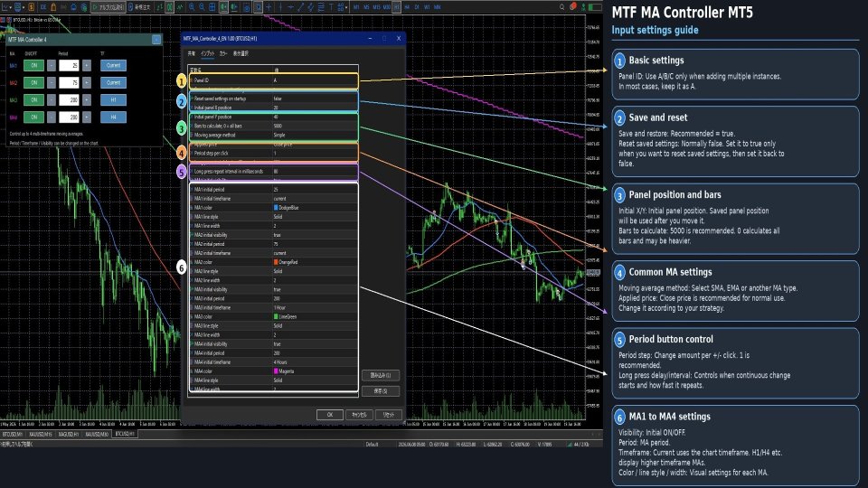Toggle chart grid icon in toolbar
This screenshot has height=488, width=868.
(x=212, y=6)
